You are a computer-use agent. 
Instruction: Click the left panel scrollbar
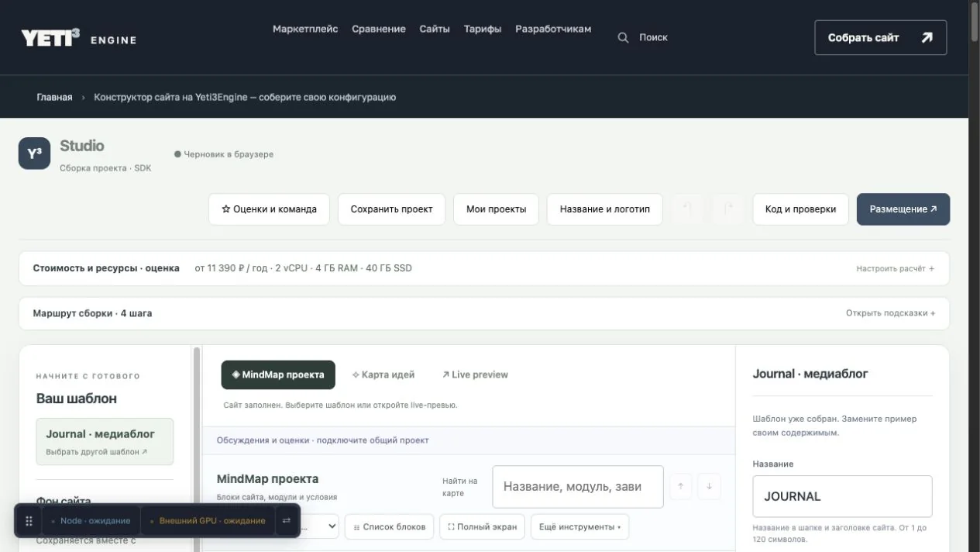197,450
